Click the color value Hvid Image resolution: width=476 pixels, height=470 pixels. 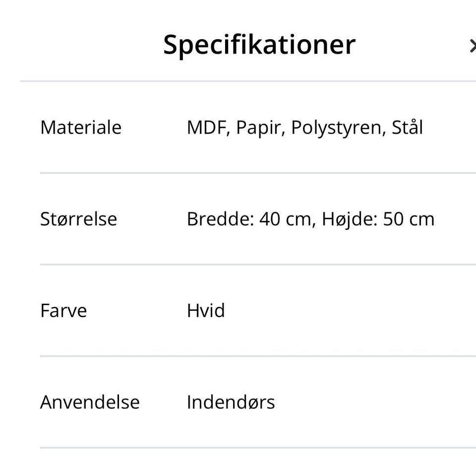point(205,311)
